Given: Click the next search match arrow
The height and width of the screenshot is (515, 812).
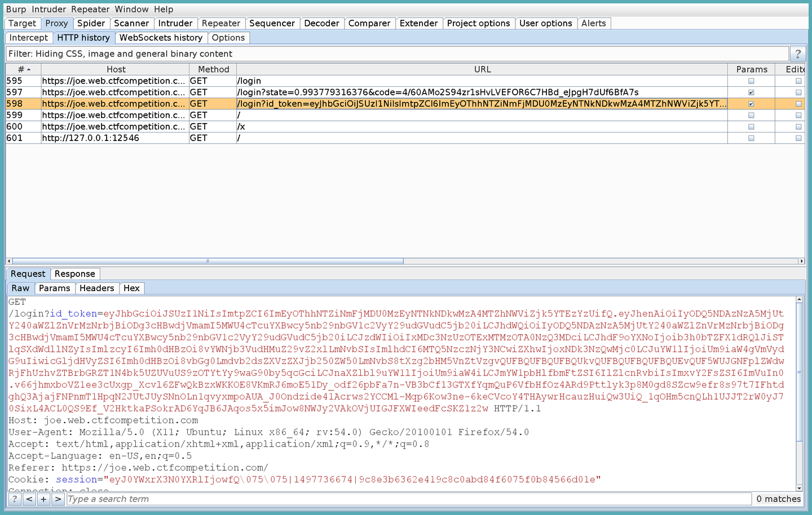Looking at the screenshot, I should (x=58, y=499).
